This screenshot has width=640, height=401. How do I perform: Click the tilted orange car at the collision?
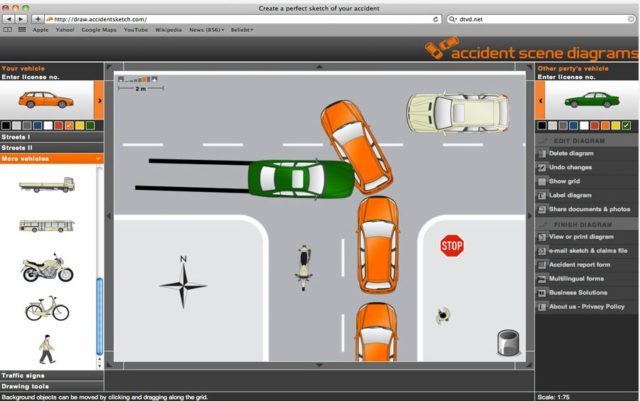(356, 147)
